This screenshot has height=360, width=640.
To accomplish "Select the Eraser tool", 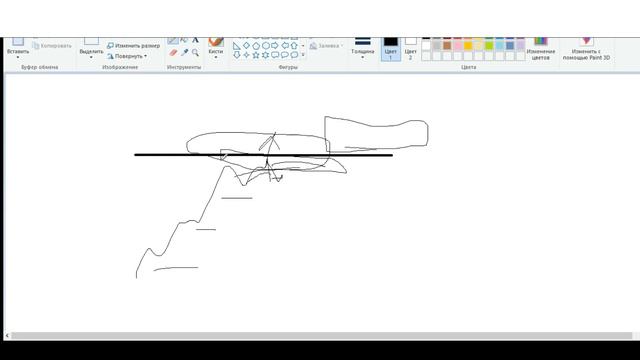I will click(173, 53).
